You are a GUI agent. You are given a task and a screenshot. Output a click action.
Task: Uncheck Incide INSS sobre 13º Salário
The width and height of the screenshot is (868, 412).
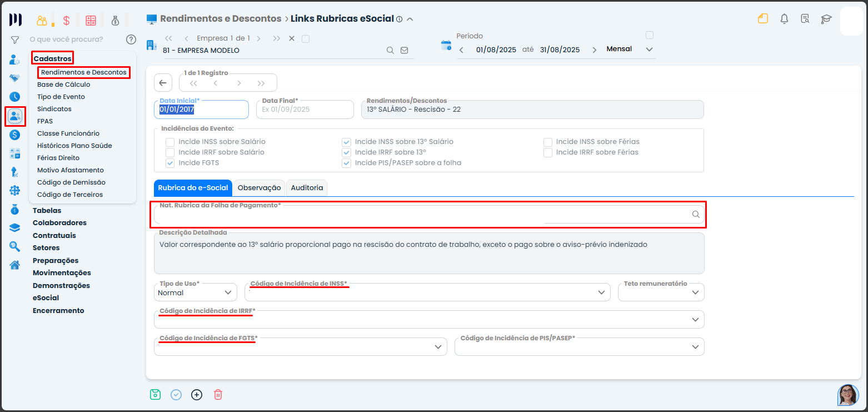click(x=347, y=142)
